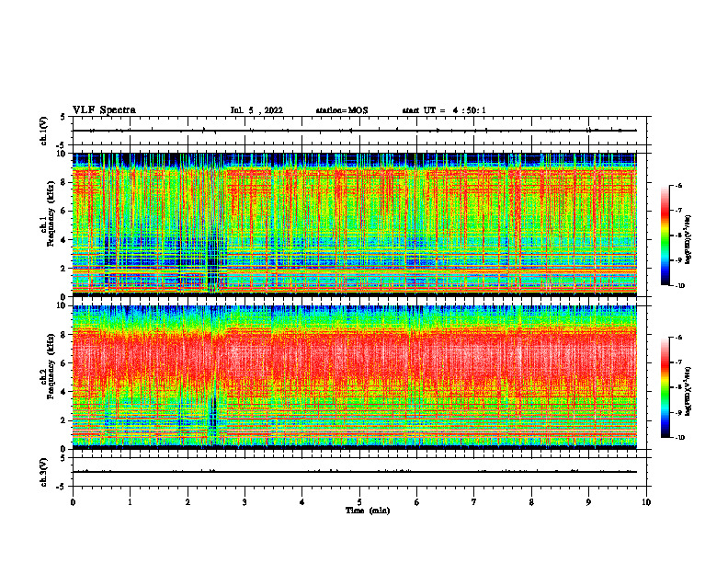Click the 'station=MOS' header text
Viewport: 728px width, 563px height.
[x=342, y=110]
